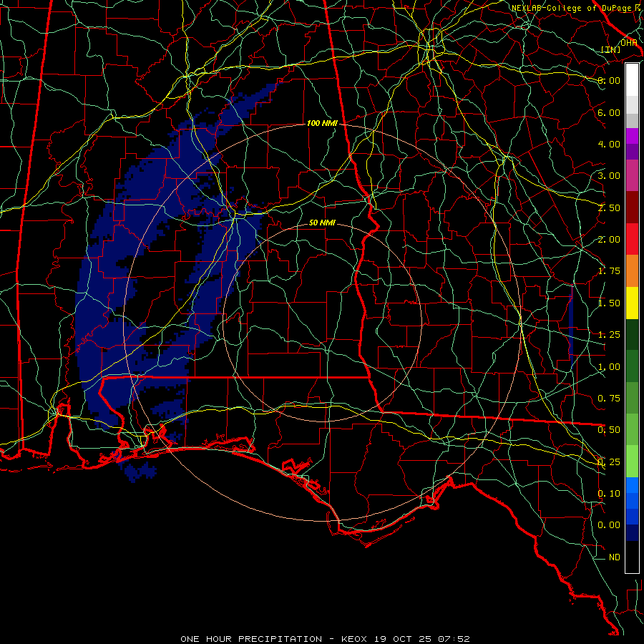
Task: Select the orange legend swatch
Action: (632, 271)
